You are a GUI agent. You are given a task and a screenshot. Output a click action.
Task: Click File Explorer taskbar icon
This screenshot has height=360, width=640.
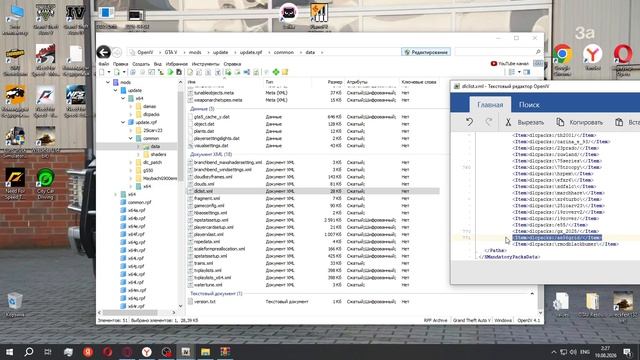click(205, 352)
